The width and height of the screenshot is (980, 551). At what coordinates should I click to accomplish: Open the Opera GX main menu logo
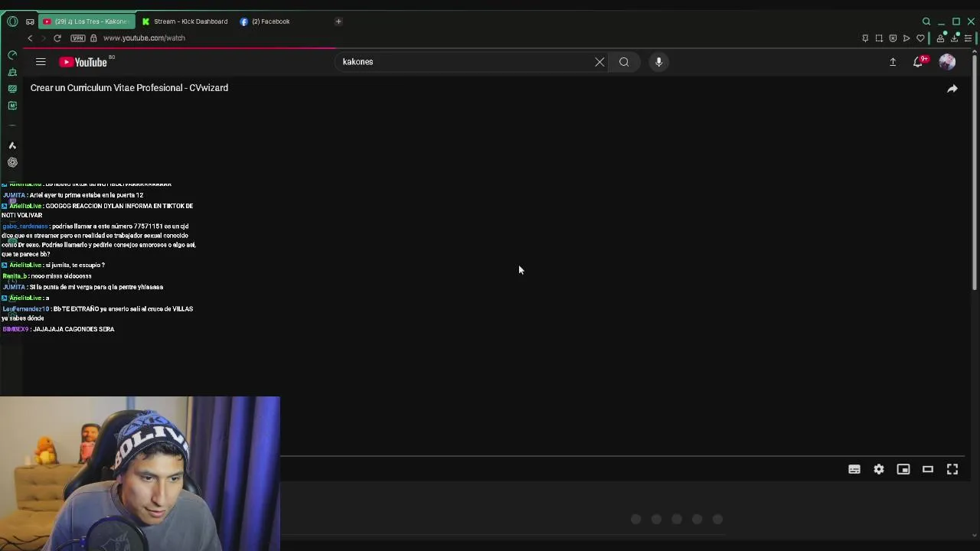(x=12, y=21)
